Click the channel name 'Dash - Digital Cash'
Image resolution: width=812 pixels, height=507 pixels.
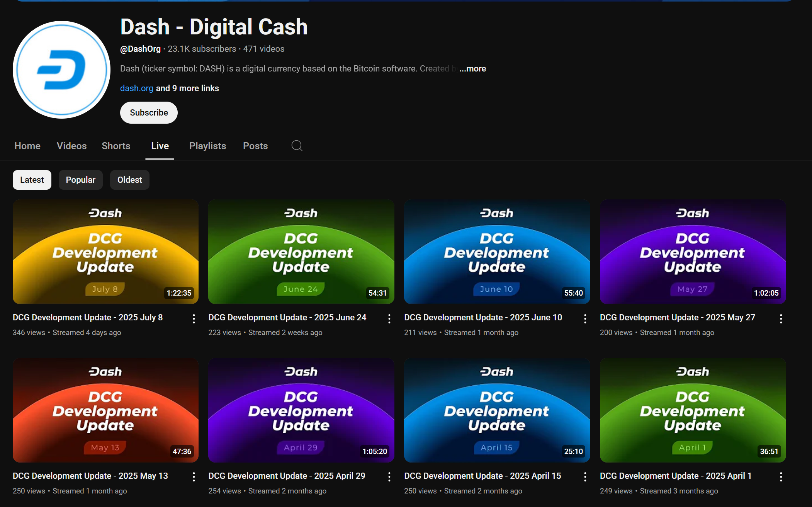coord(214,27)
